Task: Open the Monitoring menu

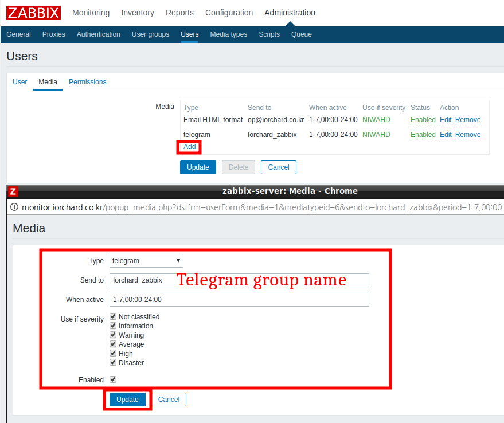Action: tap(91, 13)
